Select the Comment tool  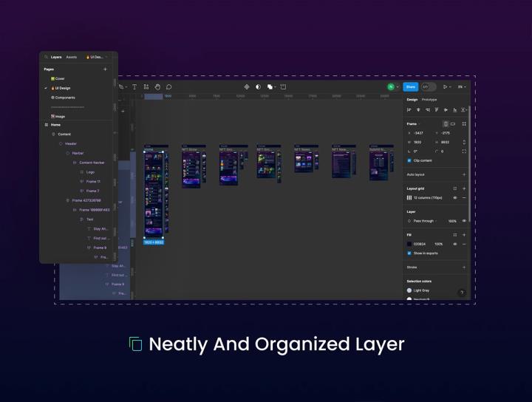(x=168, y=86)
